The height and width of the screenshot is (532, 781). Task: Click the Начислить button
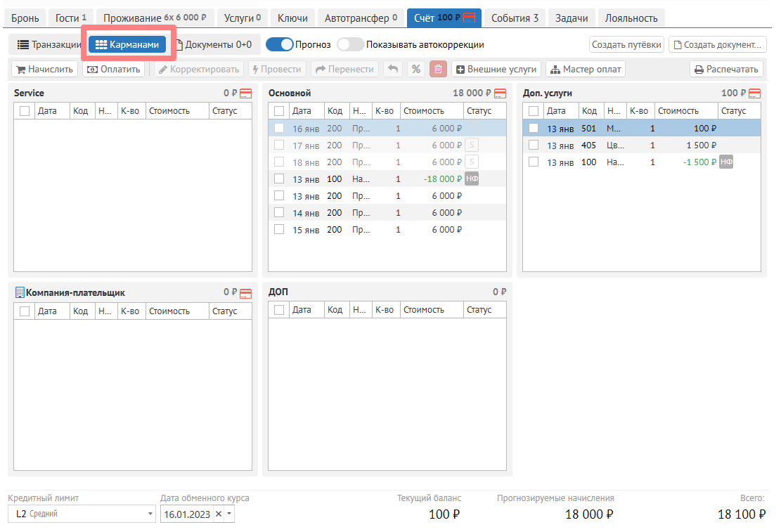coord(44,70)
